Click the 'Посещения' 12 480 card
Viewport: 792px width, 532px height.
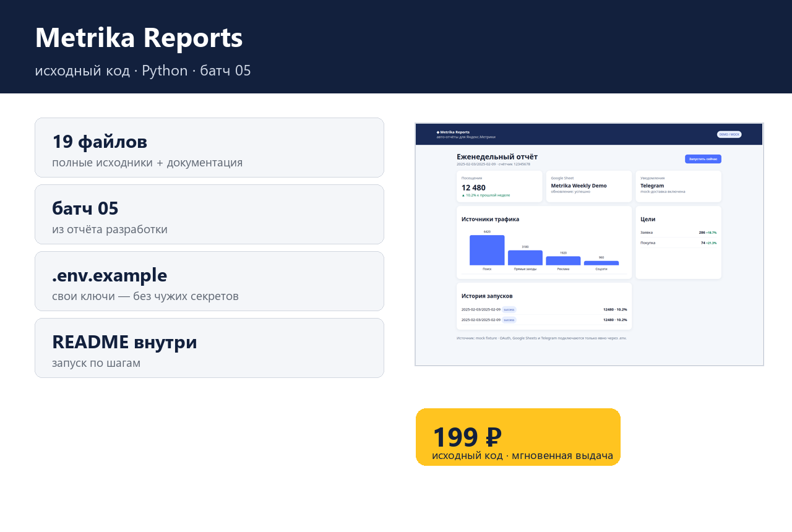point(499,186)
